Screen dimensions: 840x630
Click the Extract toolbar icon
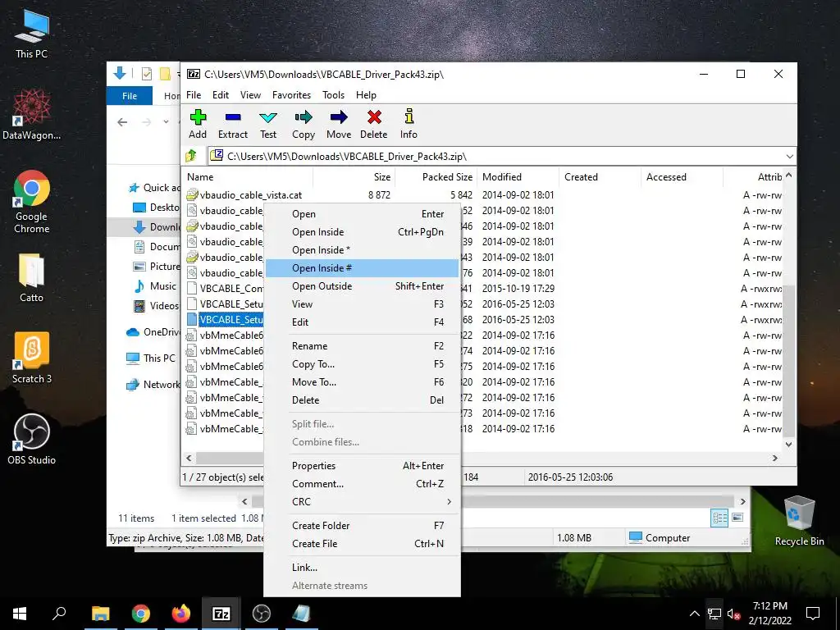(x=232, y=125)
